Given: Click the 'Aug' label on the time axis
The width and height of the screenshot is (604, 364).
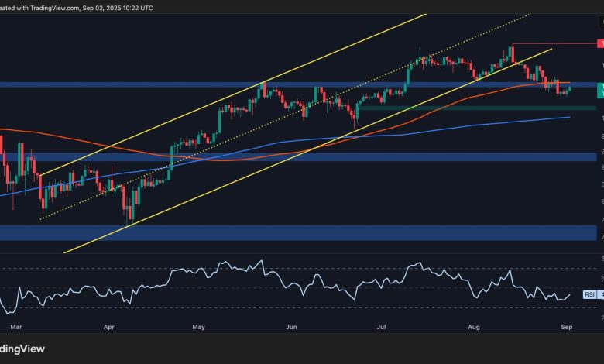Looking at the screenshot, I should pos(474,327).
